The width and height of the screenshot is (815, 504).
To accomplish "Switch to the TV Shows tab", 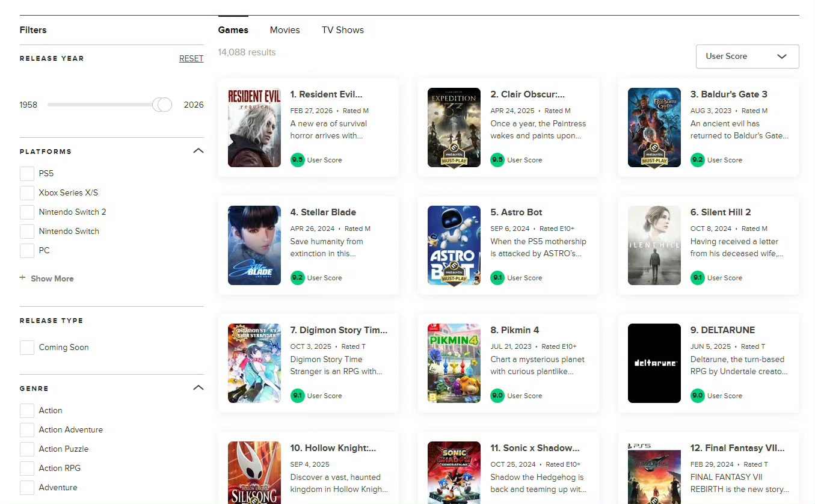I will [342, 30].
